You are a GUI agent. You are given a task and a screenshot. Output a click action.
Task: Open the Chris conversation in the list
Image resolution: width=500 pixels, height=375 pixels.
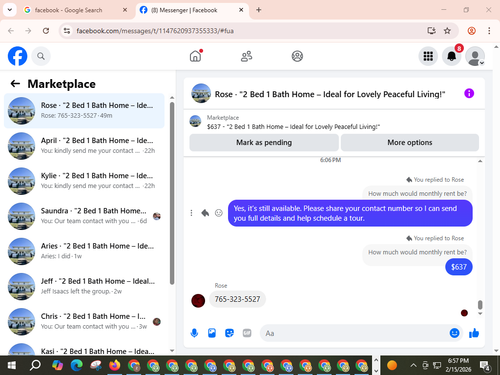coord(84,321)
